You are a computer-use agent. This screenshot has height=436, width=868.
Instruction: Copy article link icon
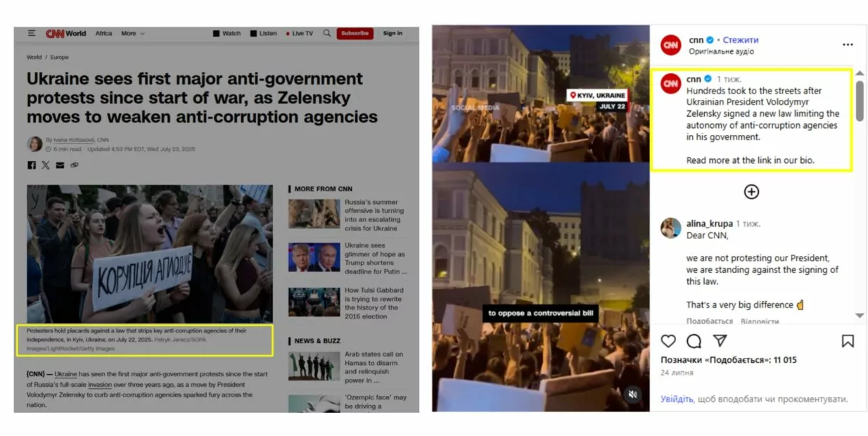75,165
